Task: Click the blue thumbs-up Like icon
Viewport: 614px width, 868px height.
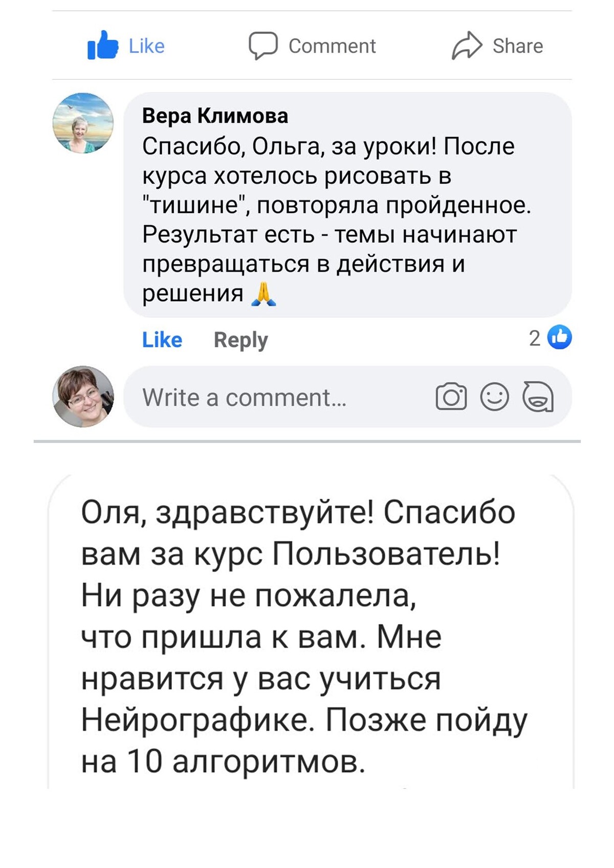Action: [x=103, y=46]
